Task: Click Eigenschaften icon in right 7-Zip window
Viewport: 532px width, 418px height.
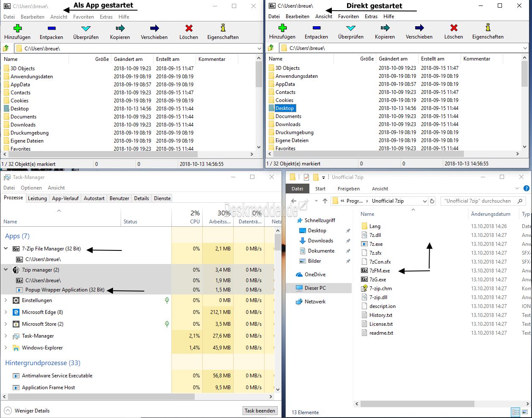Action: click(488, 28)
